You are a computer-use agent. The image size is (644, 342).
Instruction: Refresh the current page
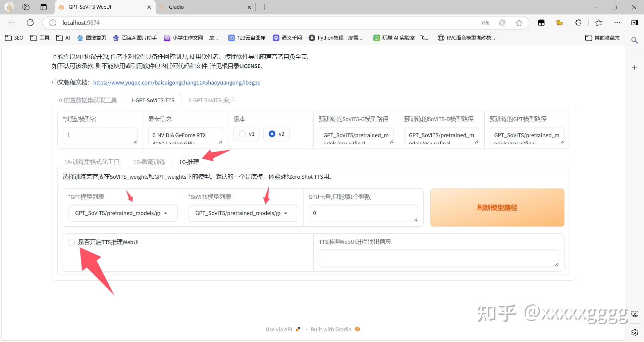30,22
